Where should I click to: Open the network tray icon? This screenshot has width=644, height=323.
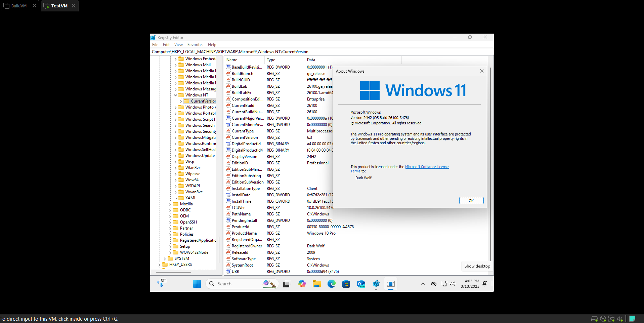click(444, 284)
